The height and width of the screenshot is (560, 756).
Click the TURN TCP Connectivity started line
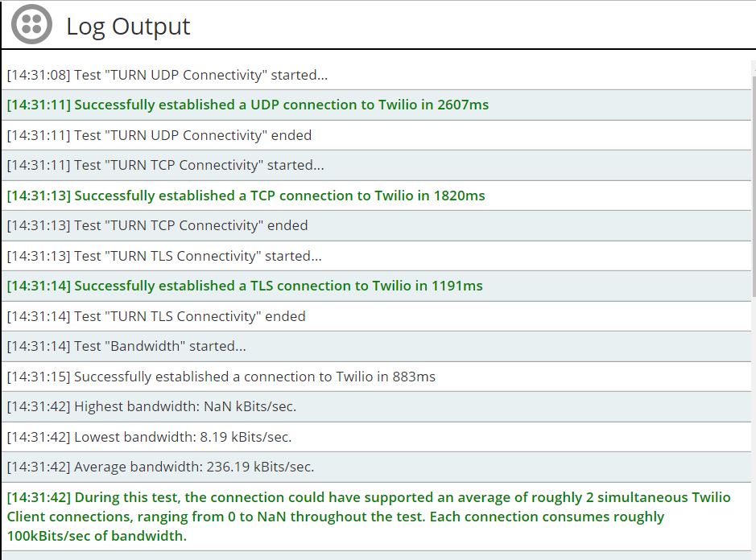(x=166, y=165)
